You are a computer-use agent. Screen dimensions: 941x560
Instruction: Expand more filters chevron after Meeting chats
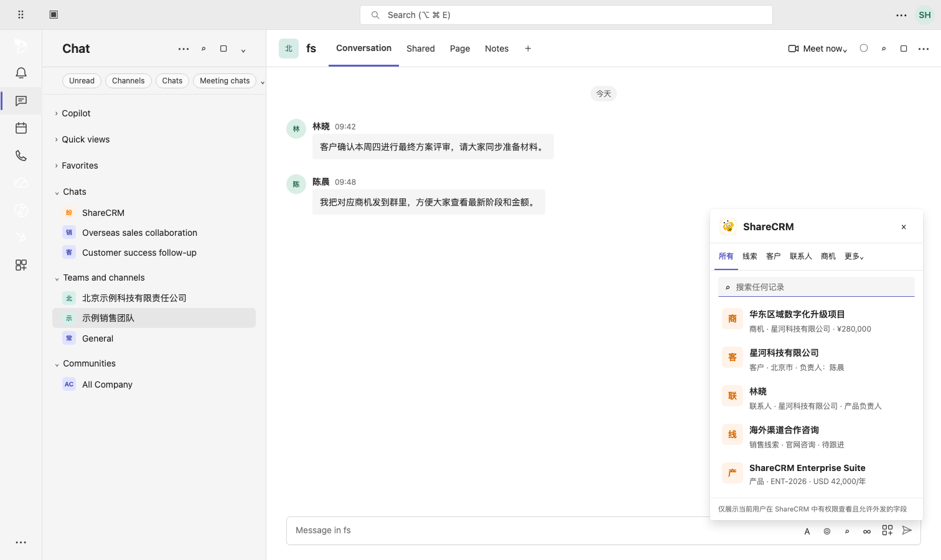click(263, 82)
